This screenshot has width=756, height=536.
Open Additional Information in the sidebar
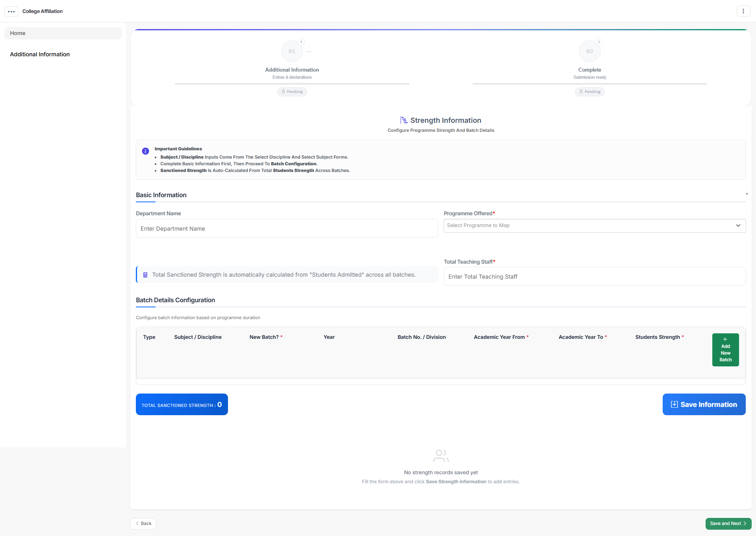40,54
